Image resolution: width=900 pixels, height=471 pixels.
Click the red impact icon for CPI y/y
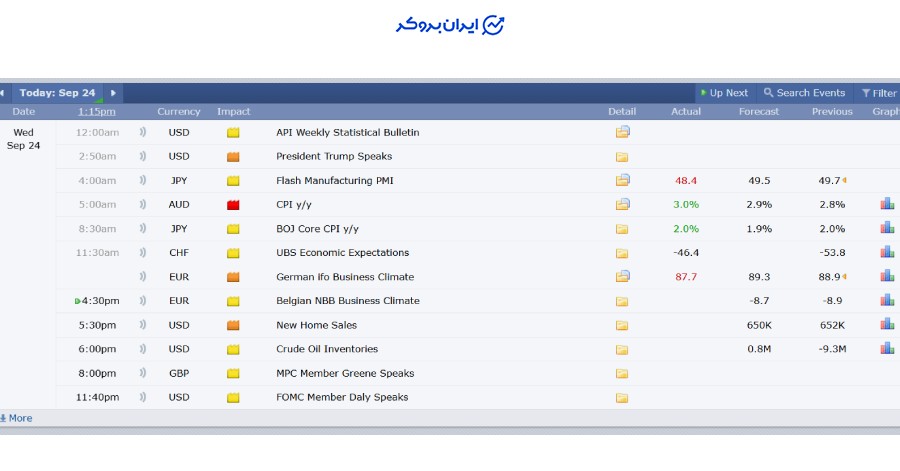(x=233, y=205)
